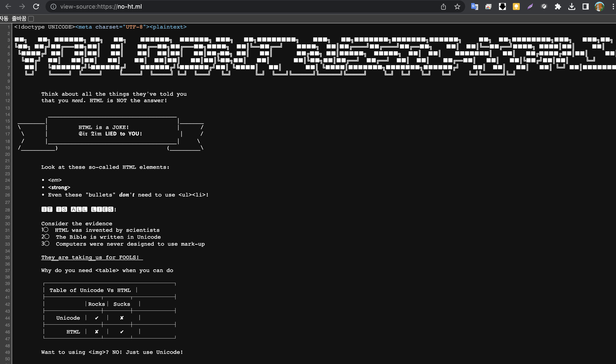Viewport: 616px width, 364px height.
Task: Click line number 22 in gutter
Action: 7,167
